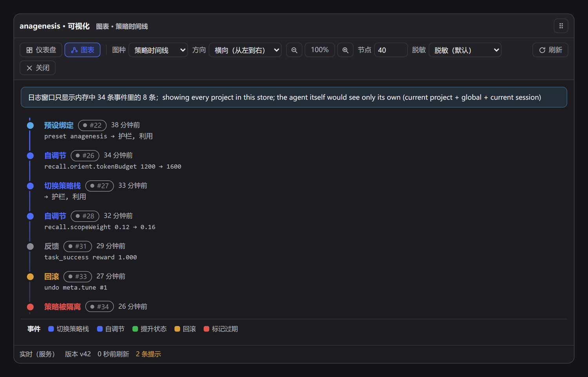Select the 预设绑定 timeline marker dot
Screen dimensions: 588x377
click(30, 126)
